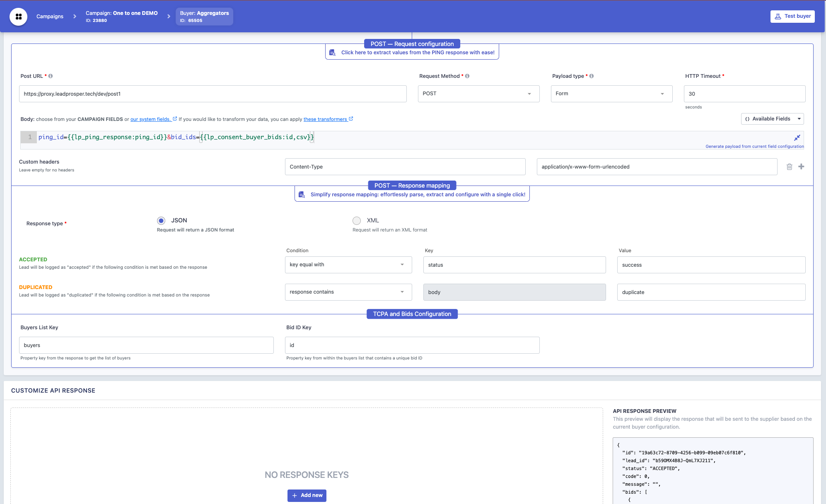Image resolution: width=826 pixels, height=504 pixels.
Task: Add another custom header with plus icon
Action: [x=801, y=166]
